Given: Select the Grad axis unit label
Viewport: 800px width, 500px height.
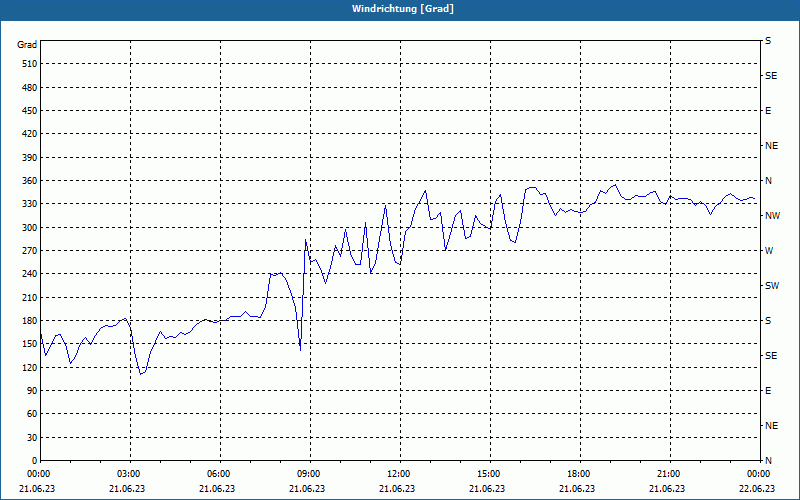Looking at the screenshot, I should 27,45.
